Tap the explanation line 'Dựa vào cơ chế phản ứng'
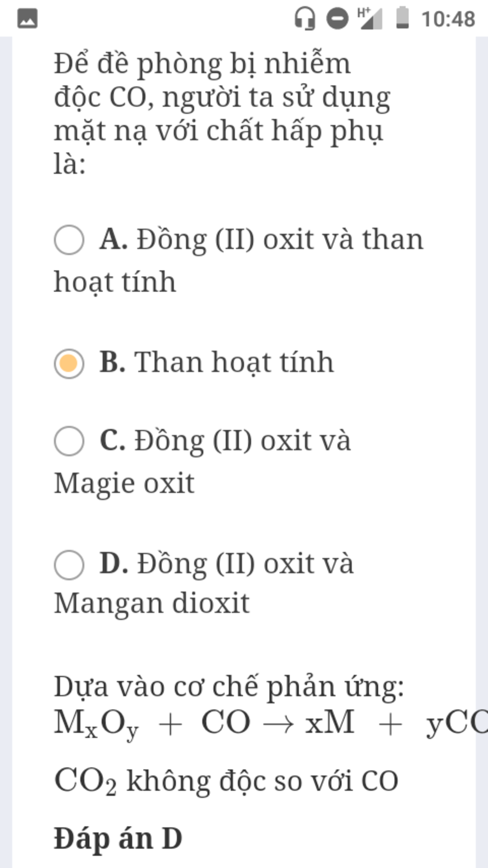 (229, 688)
